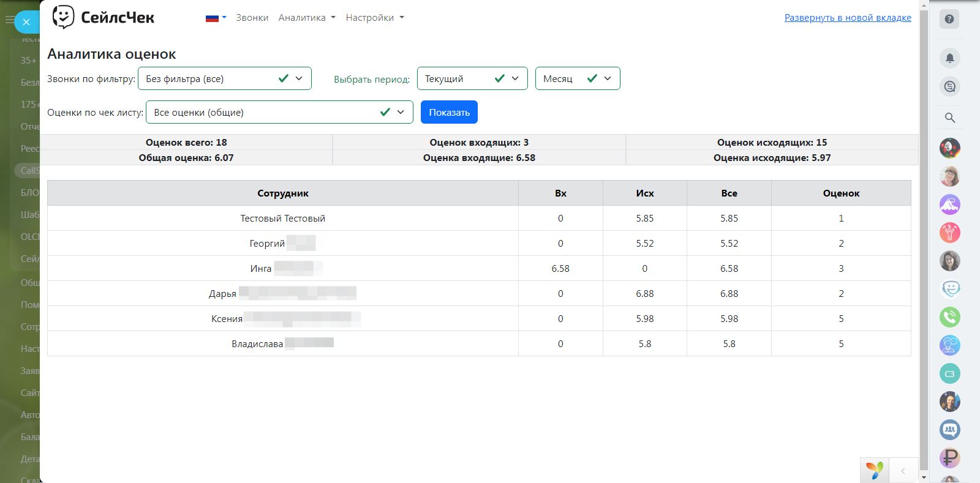Open the chat messages icon below the bell

[949, 86]
